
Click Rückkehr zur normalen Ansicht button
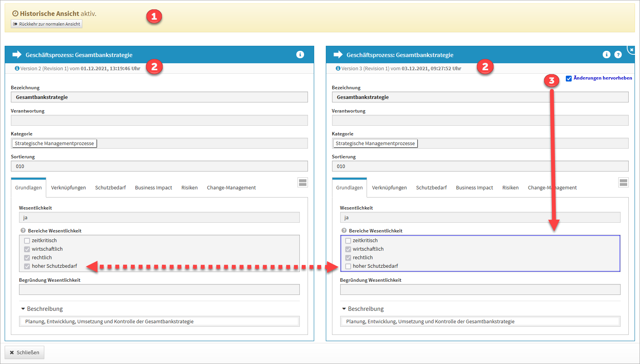click(x=47, y=24)
